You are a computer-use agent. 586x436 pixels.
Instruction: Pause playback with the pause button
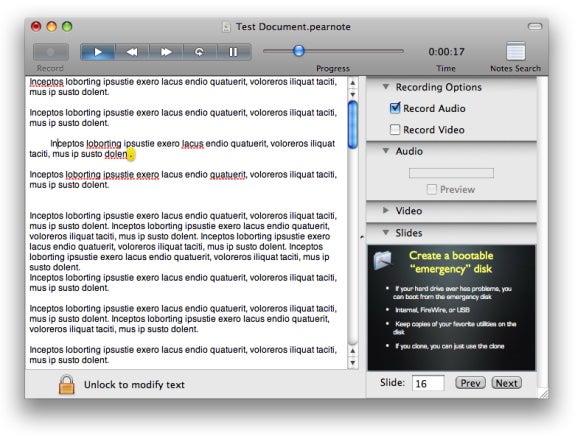(234, 52)
